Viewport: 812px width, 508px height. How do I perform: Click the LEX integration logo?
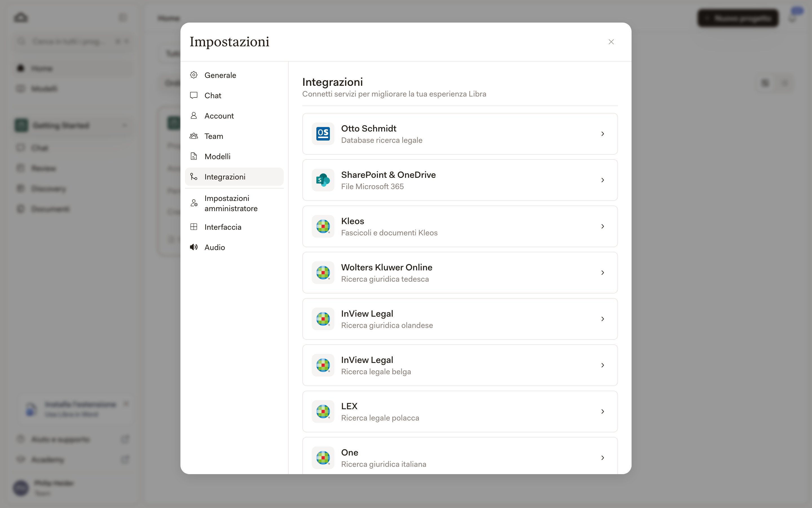coord(323,411)
